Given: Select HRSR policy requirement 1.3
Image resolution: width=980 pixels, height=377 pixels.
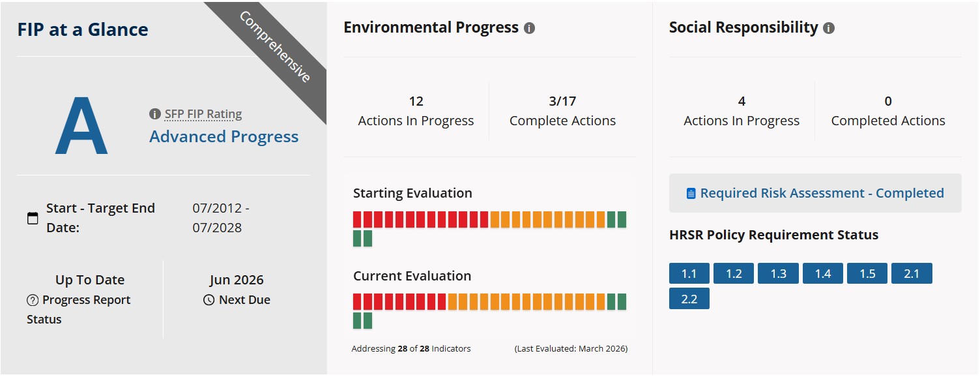Looking at the screenshot, I should coord(778,273).
